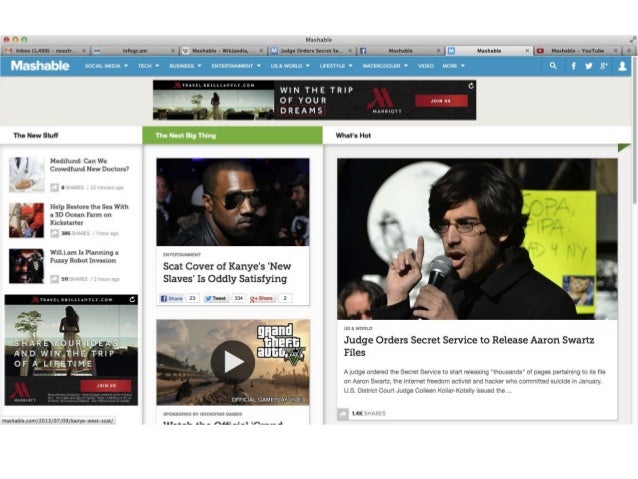This screenshot has height=479, width=638.
Task: Close the active Mashable tab
Action: click(x=527, y=51)
